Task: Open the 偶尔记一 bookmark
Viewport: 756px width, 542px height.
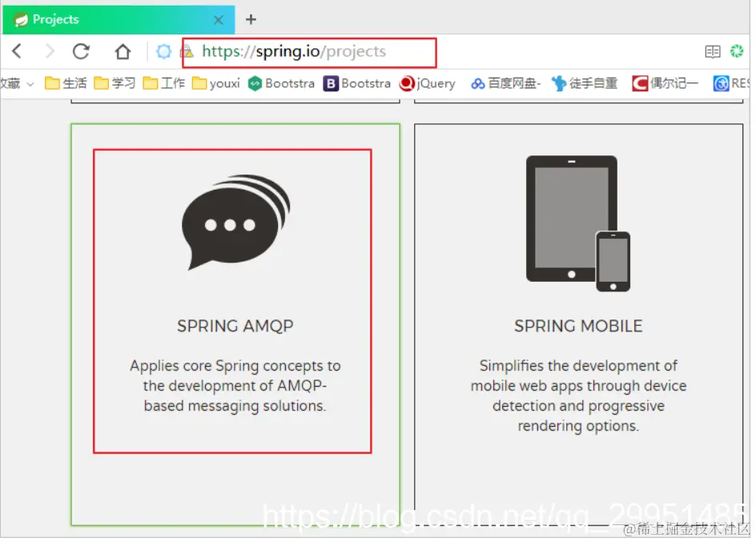Action: (666, 83)
